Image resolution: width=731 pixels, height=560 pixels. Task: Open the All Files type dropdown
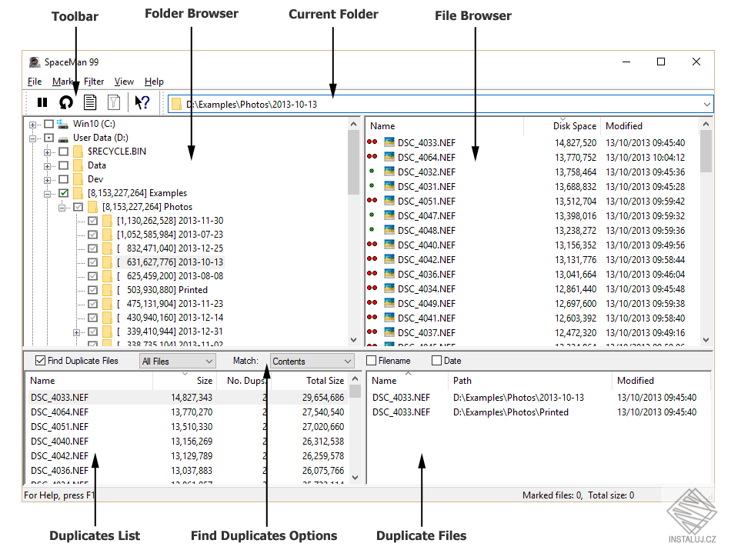click(x=178, y=361)
